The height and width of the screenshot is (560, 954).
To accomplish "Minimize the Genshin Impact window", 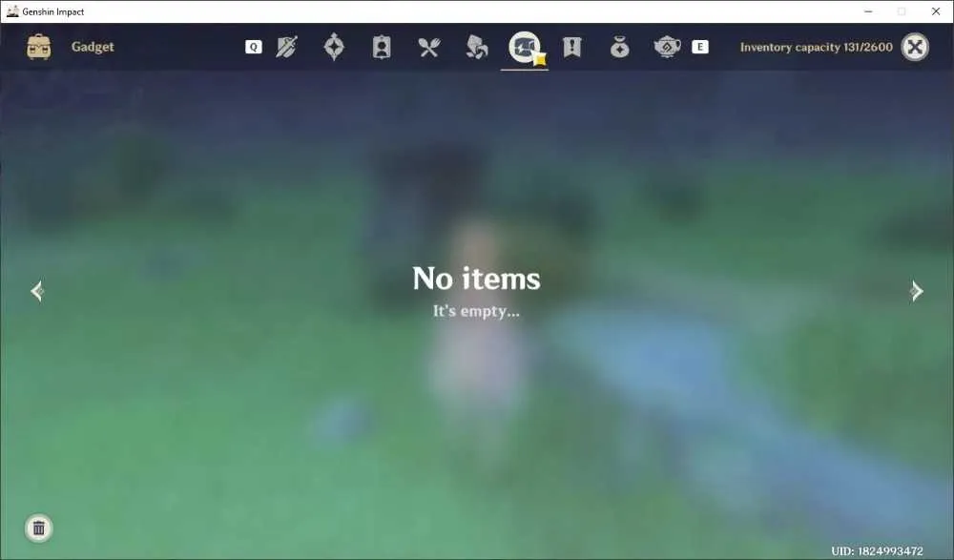I will tap(868, 11).
